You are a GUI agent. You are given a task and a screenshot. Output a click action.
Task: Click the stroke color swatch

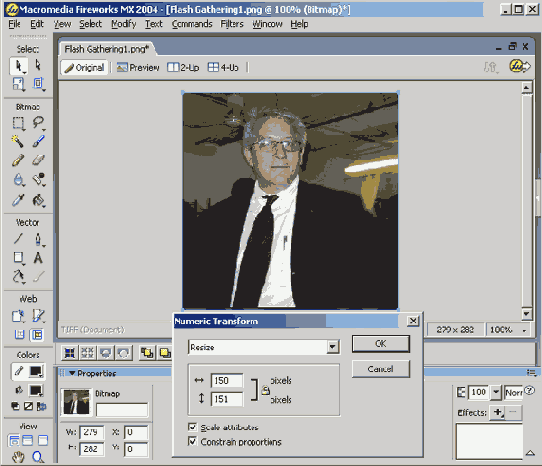pos(36,371)
